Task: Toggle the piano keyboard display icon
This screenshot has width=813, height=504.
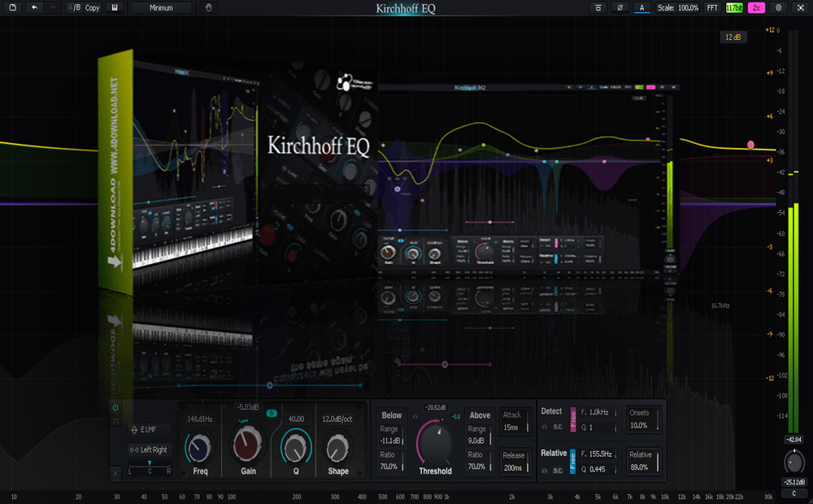Action: [x=115, y=8]
